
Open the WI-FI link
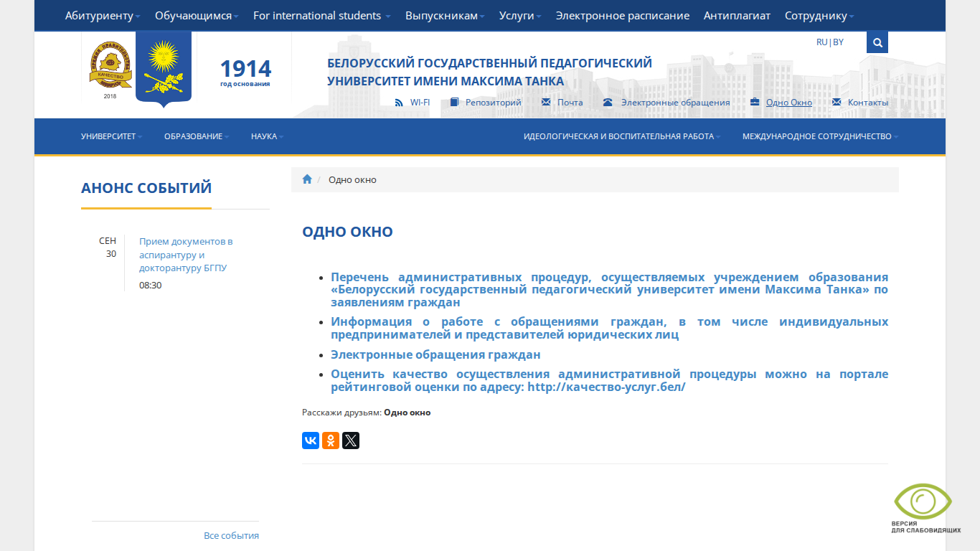pyautogui.click(x=420, y=103)
